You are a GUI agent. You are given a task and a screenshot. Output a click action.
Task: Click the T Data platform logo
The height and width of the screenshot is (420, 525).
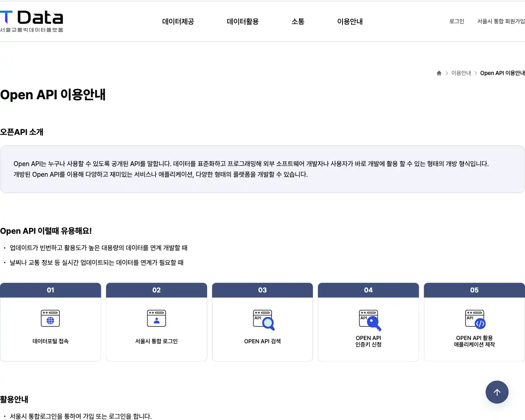point(32,20)
